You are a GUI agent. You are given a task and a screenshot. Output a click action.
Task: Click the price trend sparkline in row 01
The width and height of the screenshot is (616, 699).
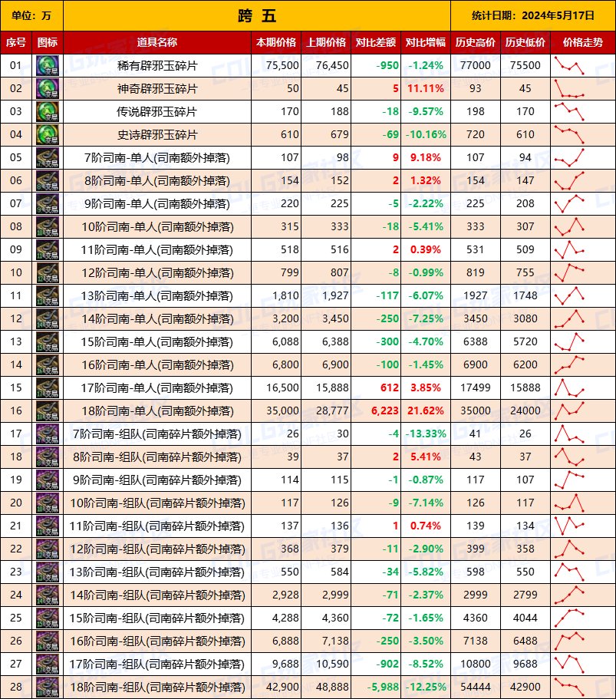[569, 65]
